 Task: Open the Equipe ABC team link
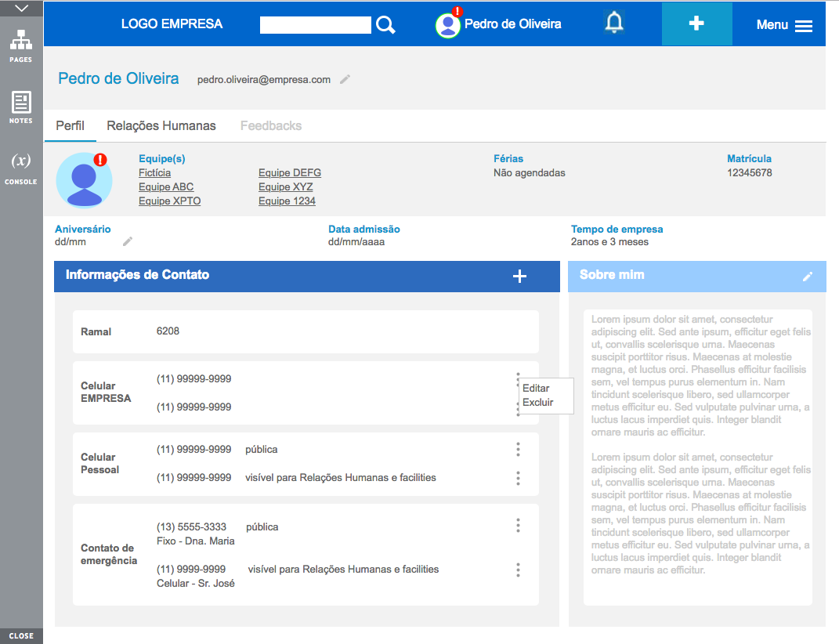(166, 187)
